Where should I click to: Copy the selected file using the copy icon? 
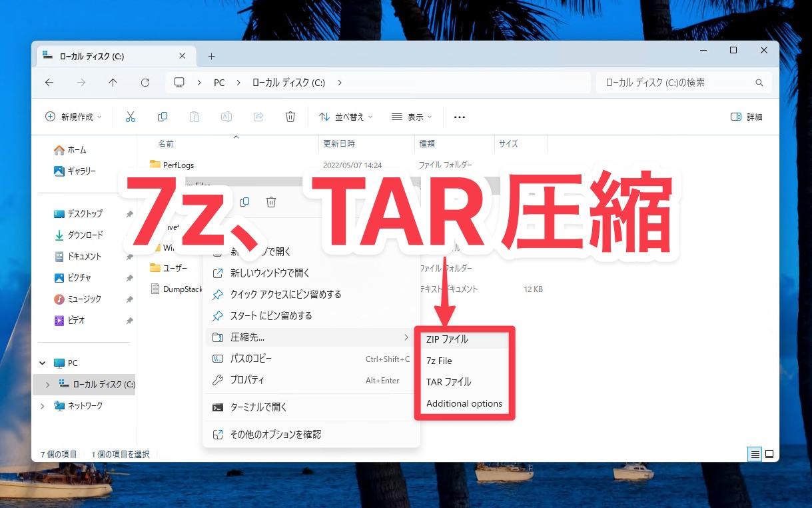[x=162, y=116]
